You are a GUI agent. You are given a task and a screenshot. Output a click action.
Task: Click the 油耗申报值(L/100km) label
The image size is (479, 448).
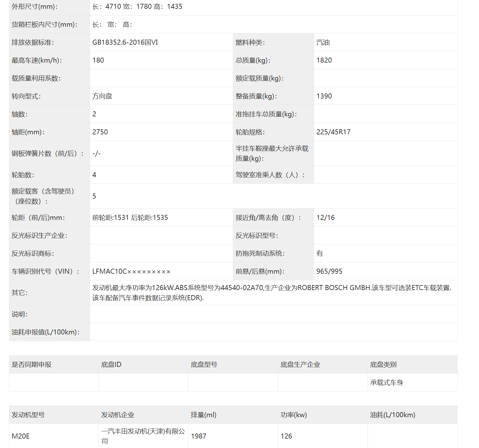(46, 332)
